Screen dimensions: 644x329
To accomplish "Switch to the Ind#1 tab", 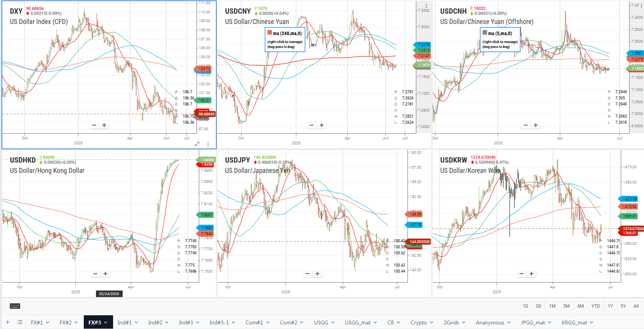I will coord(125,323).
